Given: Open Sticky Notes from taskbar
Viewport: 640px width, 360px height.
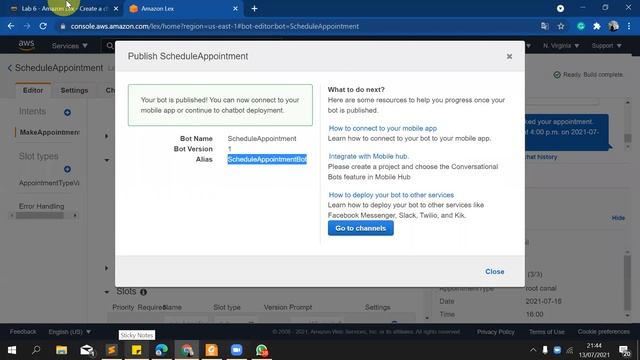Looking at the screenshot, I should 136,350.
